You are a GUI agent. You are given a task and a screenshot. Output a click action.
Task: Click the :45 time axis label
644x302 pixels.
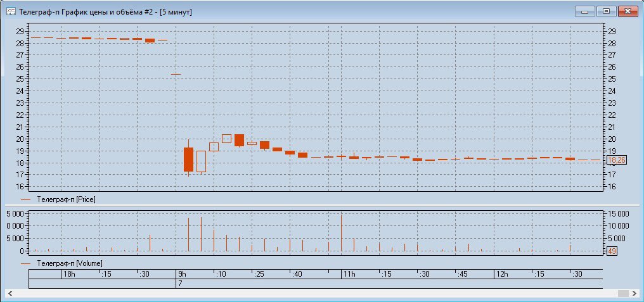(462, 274)
